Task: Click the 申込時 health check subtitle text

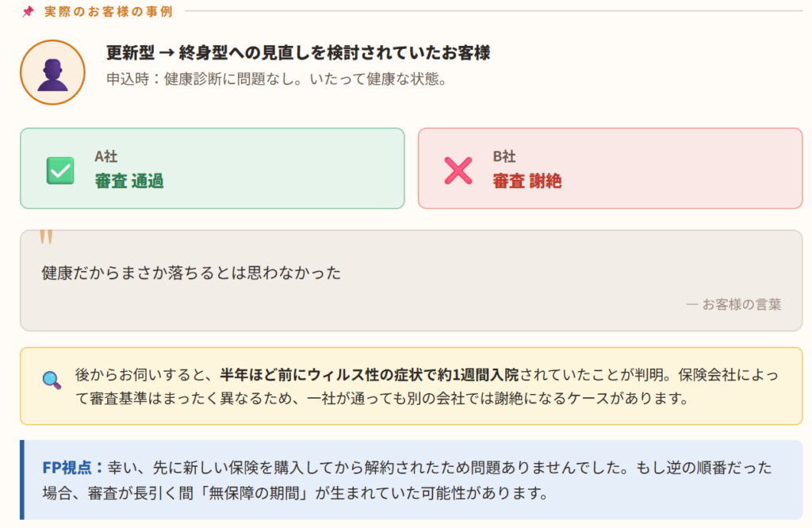Action: click(x=277, y=80)
